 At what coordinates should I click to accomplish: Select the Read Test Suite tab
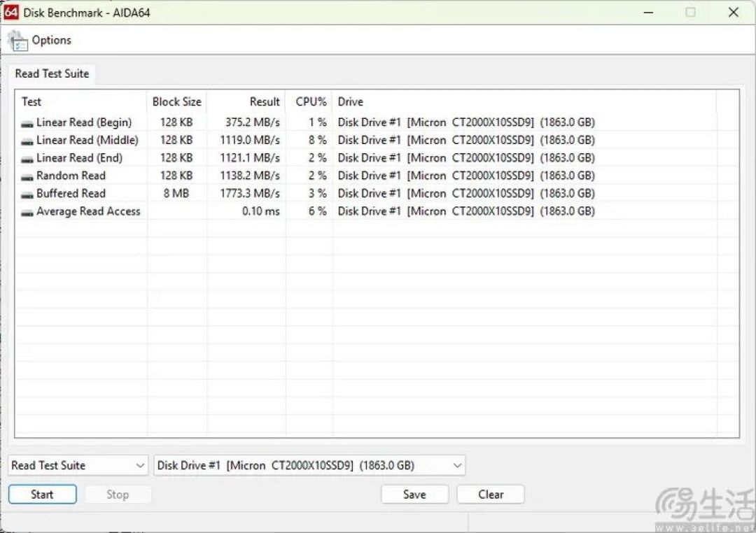click(52, 73)
